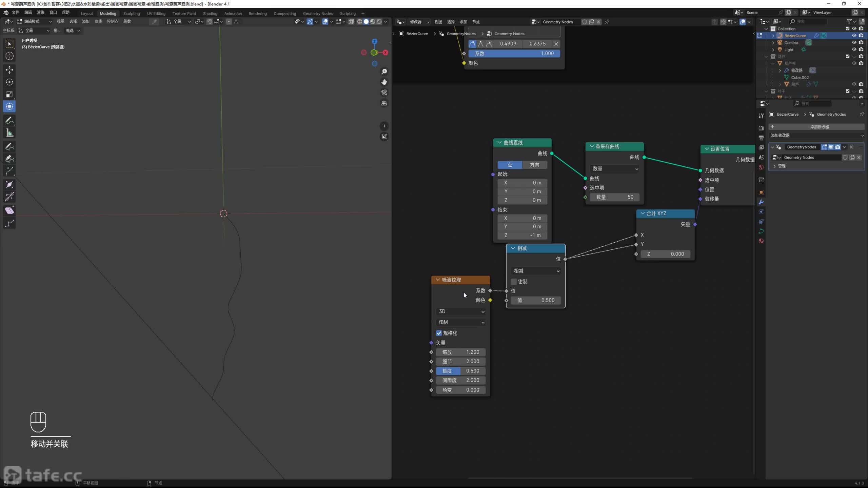Open the Modifiers wrench properties tab
This screenshot has height=488, width=868.
(x=761, y=202)
